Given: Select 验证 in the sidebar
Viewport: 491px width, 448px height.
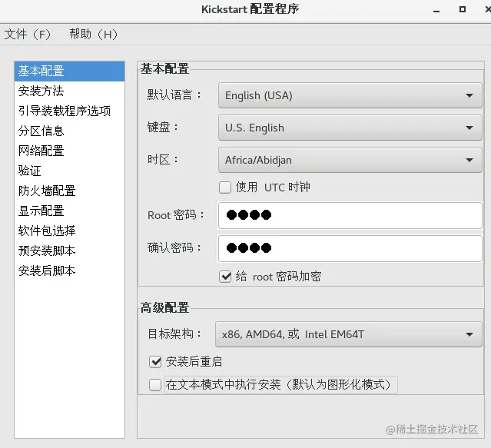Looking at the screenshot, I should click(69, 171).
